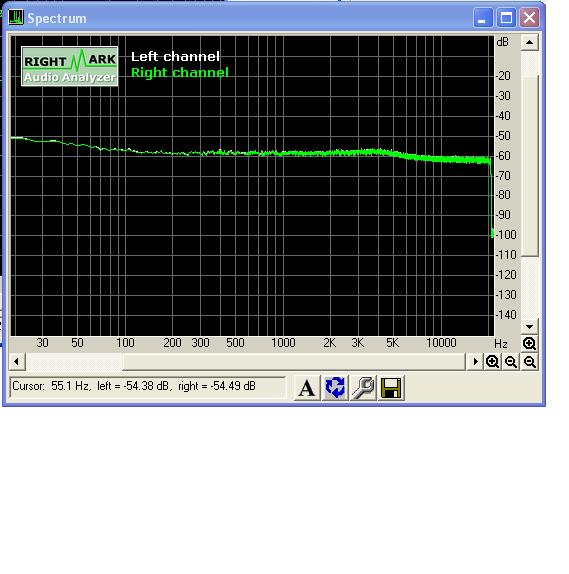569x574 pixels.
Task: Click the zoom out icon right of horizontal zoom in
Action: click(511, 362)
